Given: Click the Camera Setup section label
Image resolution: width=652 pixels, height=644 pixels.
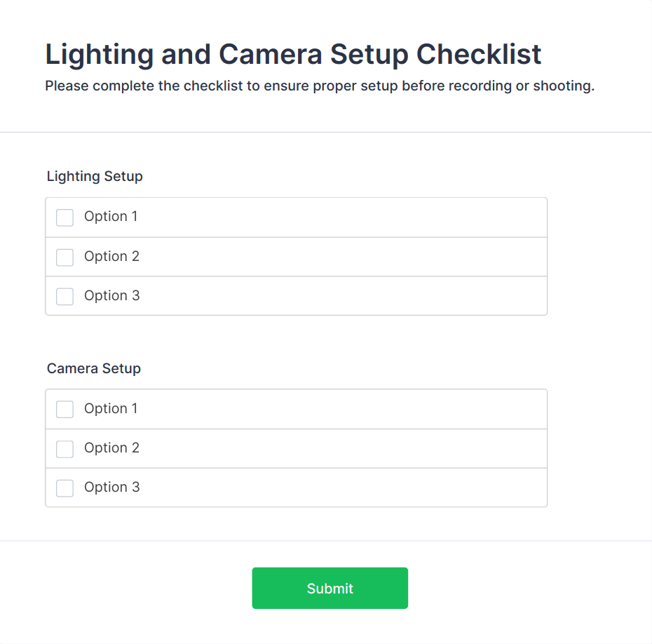Looking at the screenshot, I should pos(93,368).
